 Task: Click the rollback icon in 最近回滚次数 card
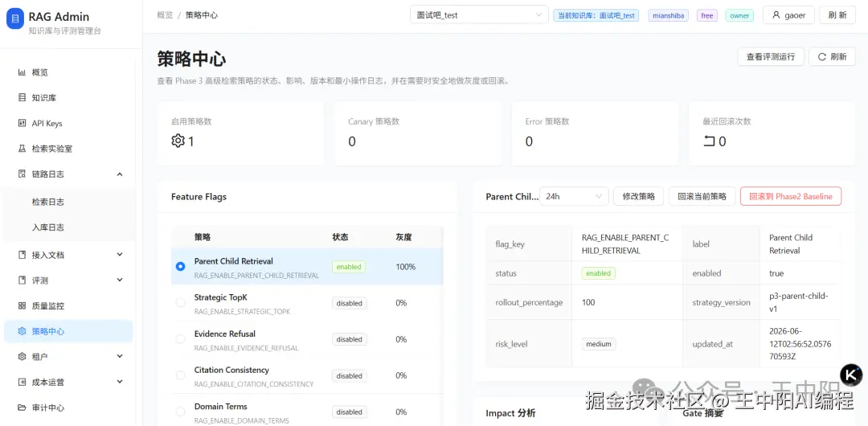[x=709, y=141]
